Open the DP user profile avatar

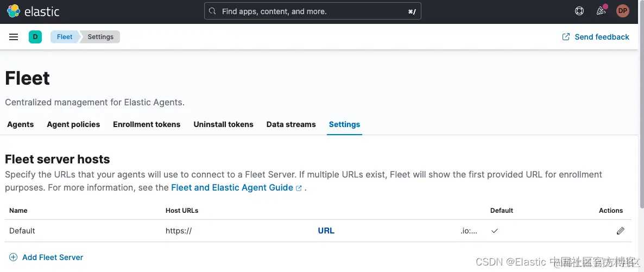tap(623, 11)
